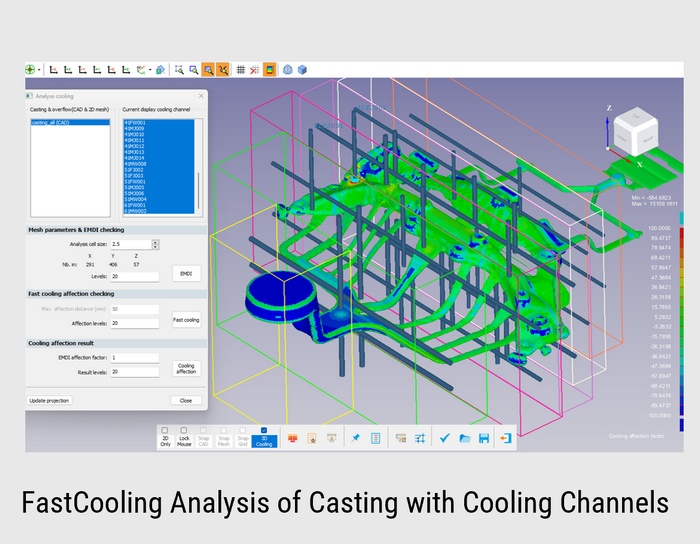Click the cyan swatch above the color legend
Screen dimensions: 700x544
(681, 218)
